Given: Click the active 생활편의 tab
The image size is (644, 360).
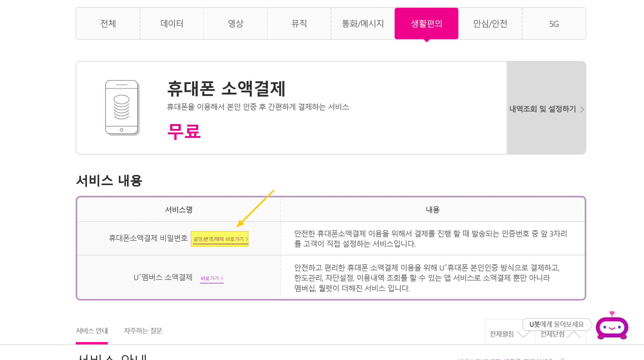Looking at the screenshot, I should [x=426, y=24].
